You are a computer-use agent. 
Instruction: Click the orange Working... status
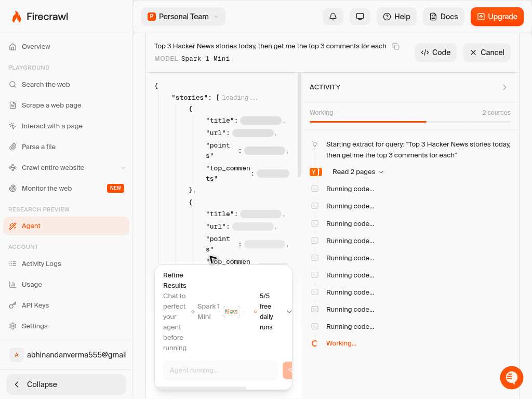click(x=341, y=343)
